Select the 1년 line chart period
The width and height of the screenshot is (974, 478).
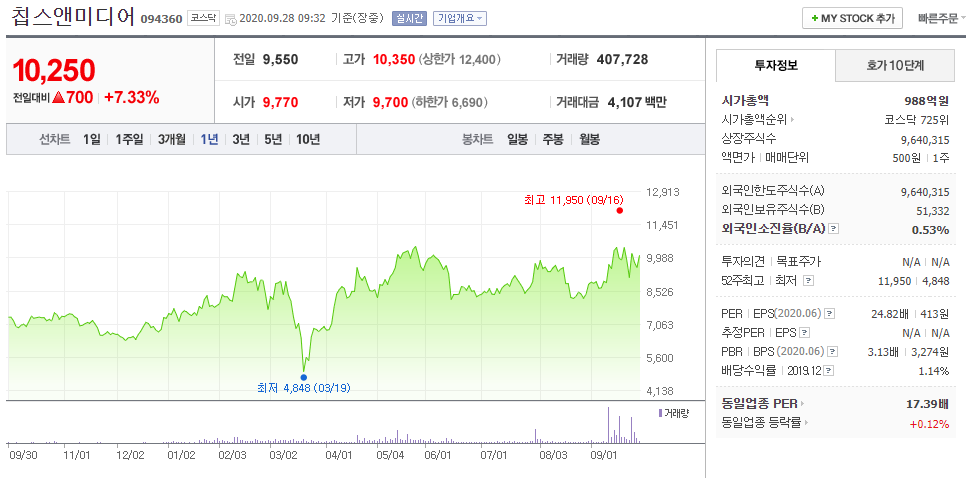pos(209,139)
